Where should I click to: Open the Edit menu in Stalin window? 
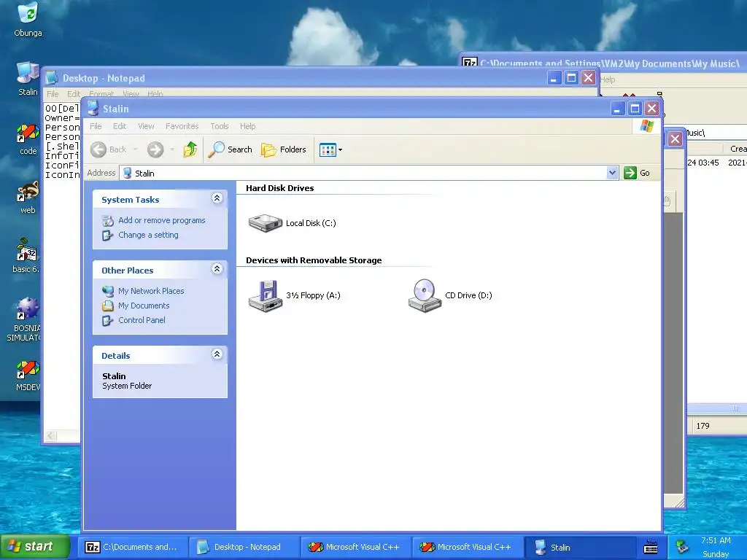(120, 126)
